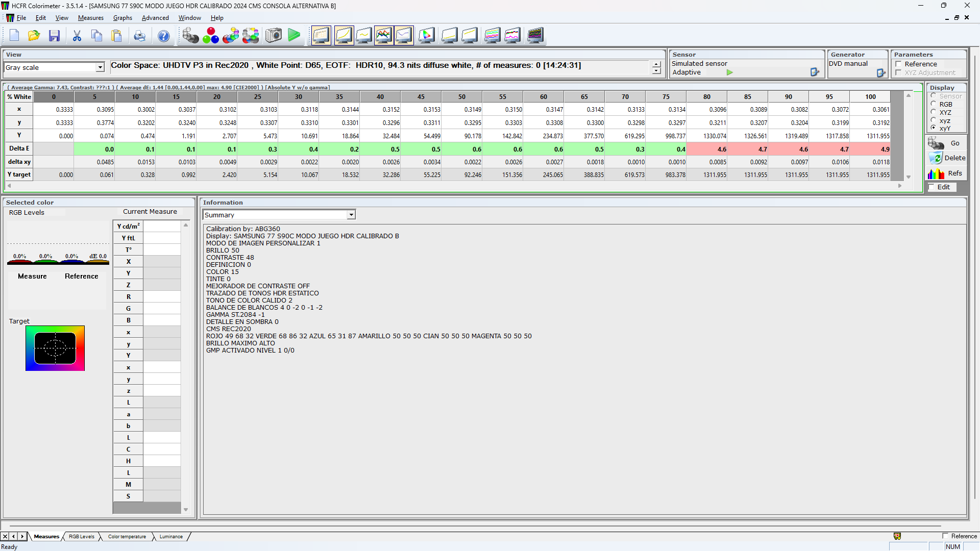Image resolution: width=980 pixels, height=551 pixels.
Task: Click the Target color gamut swatch
Action: 55,348
